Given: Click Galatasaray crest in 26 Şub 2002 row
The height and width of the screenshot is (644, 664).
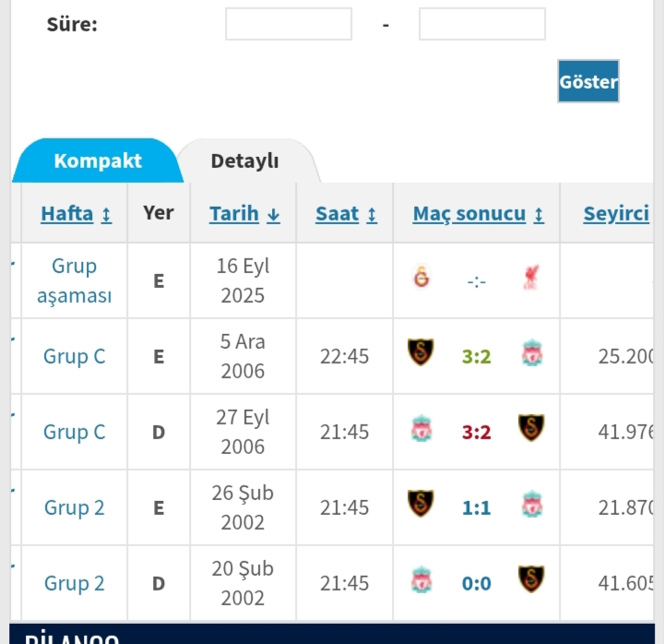Looking at the screenshot, I should pyautogui.click(x=421, y=504).
